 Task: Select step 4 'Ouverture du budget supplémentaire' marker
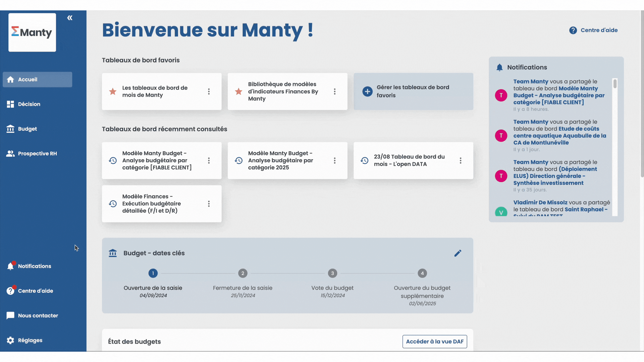(x=422, y=273)
